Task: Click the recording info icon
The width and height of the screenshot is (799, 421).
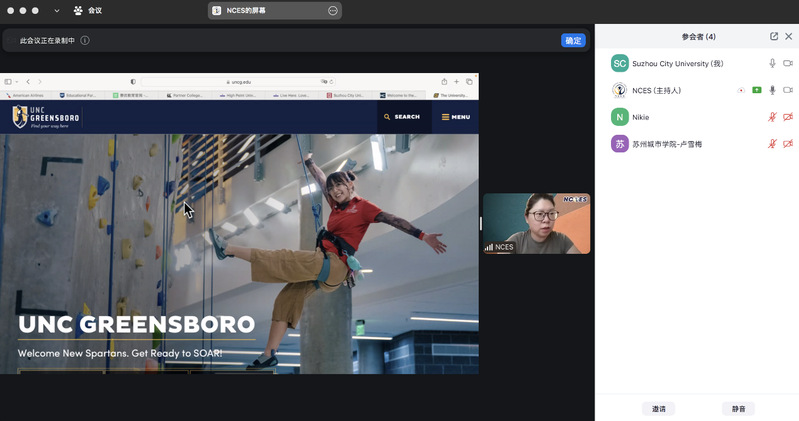Action: click(x=85, y=41)
